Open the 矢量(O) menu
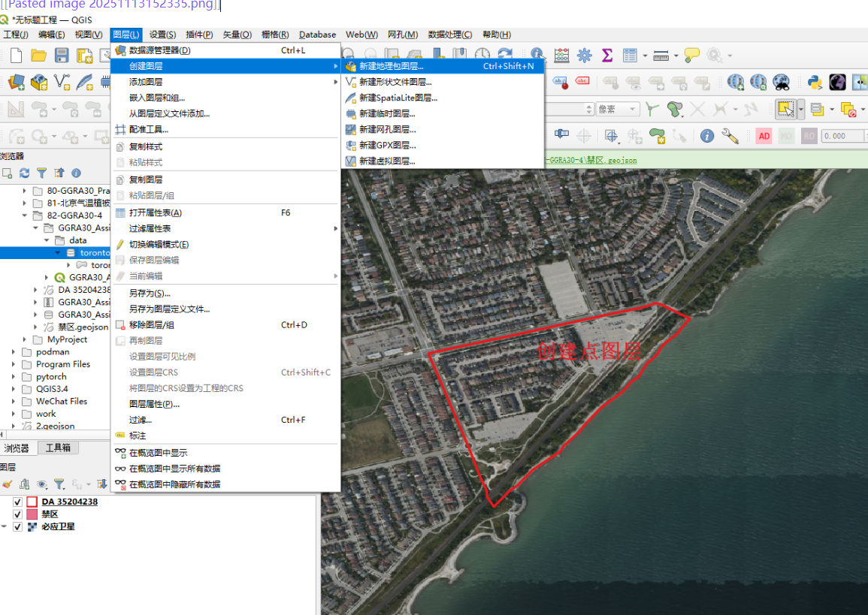Screen dimensions: 868x615 pyautogui.click(x=237, y=35)
